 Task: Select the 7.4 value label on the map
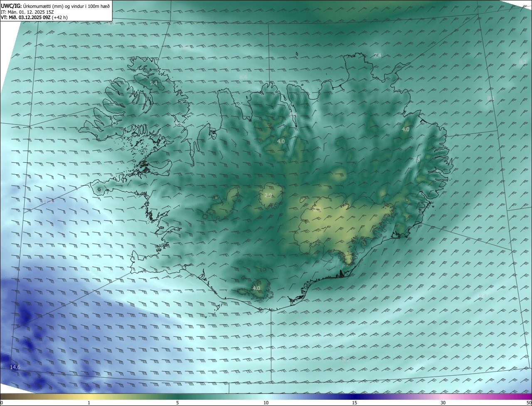377,56
